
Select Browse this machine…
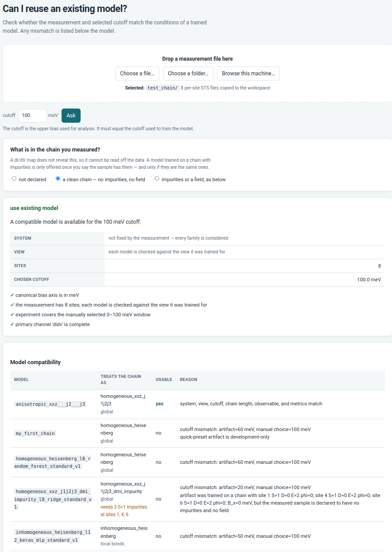point(248,74)
